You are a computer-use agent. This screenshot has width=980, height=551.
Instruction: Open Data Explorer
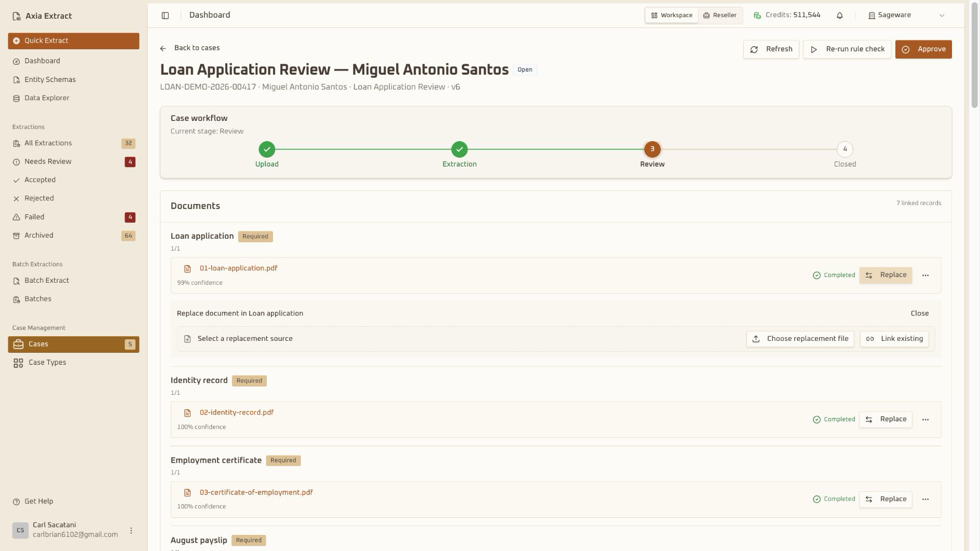pos(74,98)
